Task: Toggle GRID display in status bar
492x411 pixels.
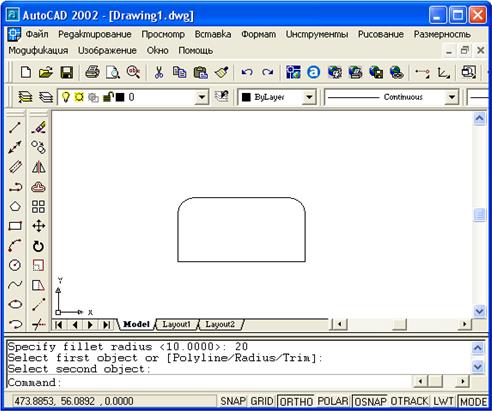Action: coord(262,401)
